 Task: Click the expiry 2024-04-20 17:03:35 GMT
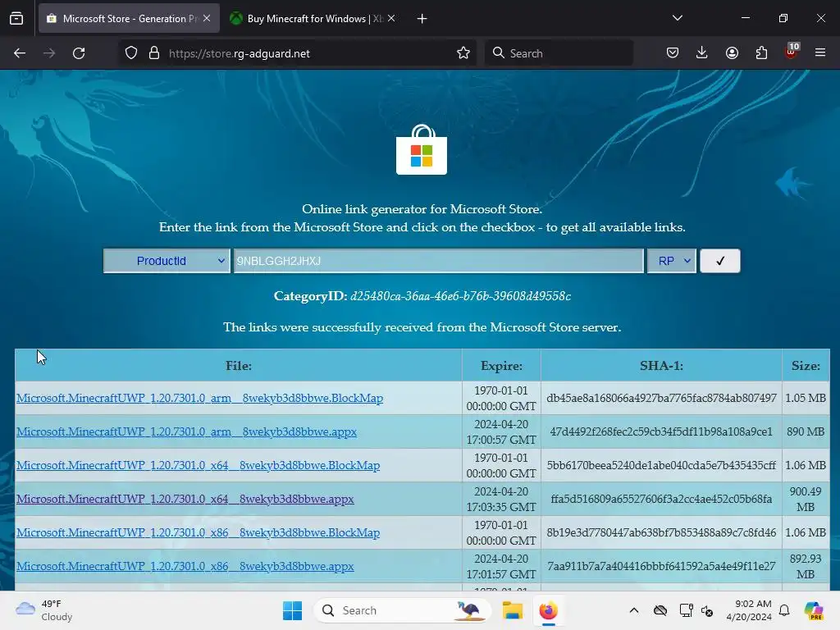click(x=501, y=499)
